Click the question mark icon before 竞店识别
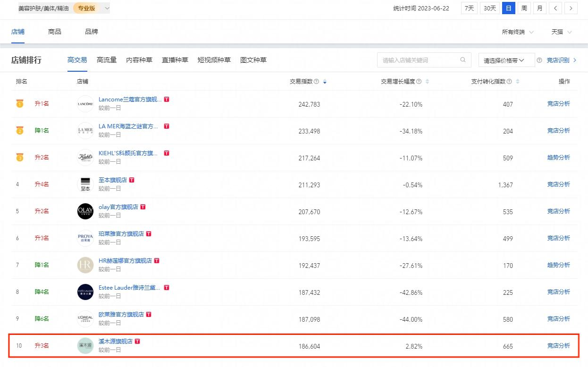Viewport: 588px width, 367px height. point(540,60)
